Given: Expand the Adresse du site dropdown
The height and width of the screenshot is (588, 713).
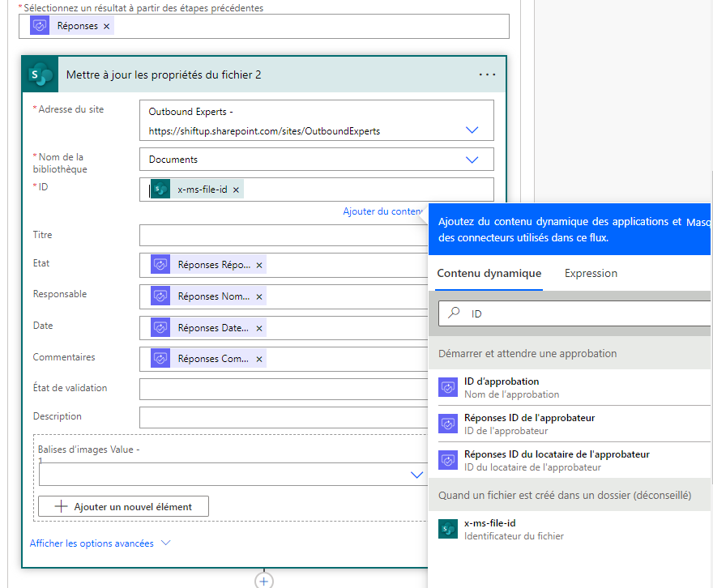Looking at the screenshot, I should coord(472,130).
